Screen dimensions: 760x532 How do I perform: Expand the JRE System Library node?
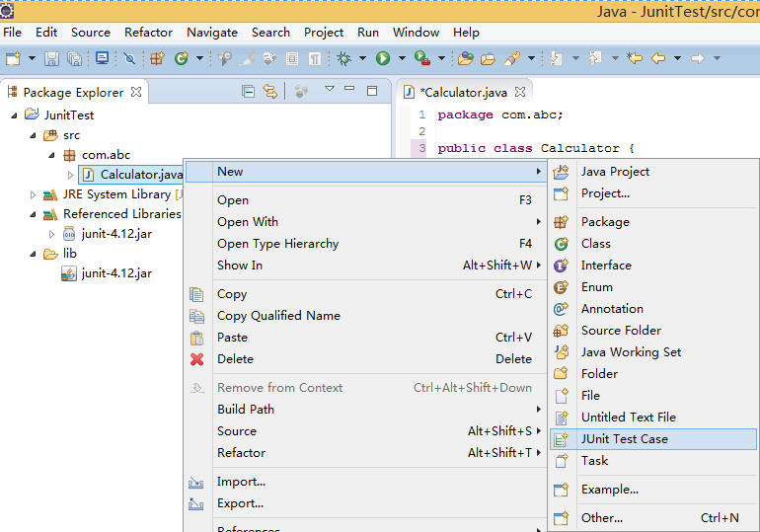[33, 194]
